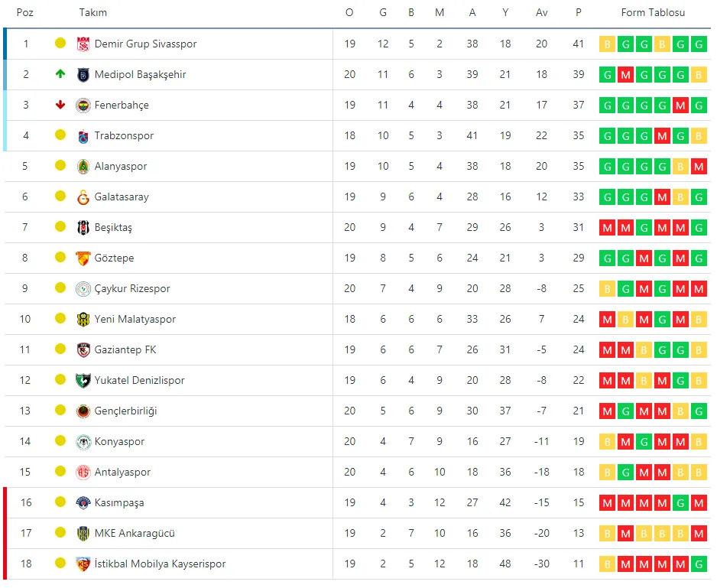
Task: Open the Trabzonspor team link
Action: pyautogui.click(x=124, y=136)
